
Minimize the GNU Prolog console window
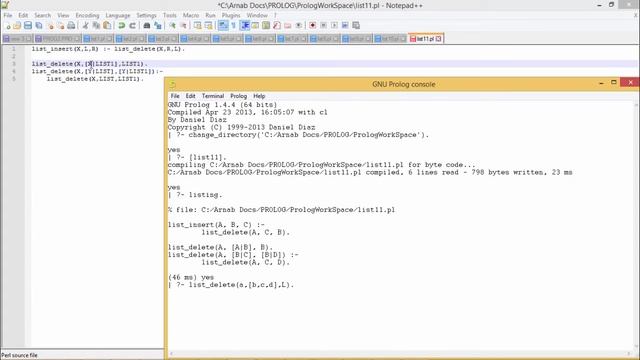(x=601, y=83)
